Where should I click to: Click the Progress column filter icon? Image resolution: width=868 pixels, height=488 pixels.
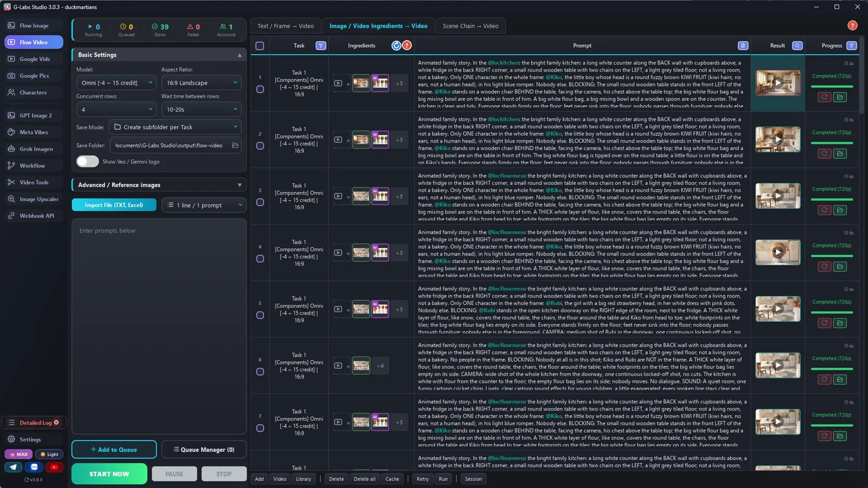click(x=852, y=46)
